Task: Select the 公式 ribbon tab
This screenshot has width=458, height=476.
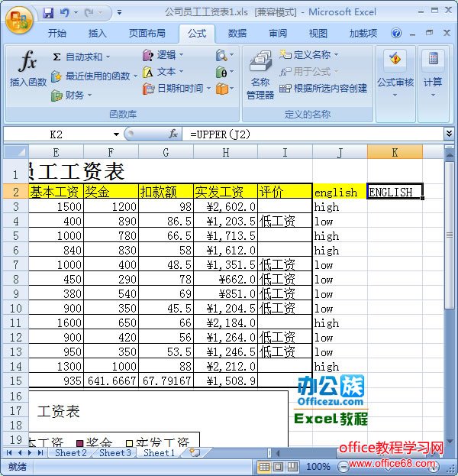Action: (x=197, y=33)
